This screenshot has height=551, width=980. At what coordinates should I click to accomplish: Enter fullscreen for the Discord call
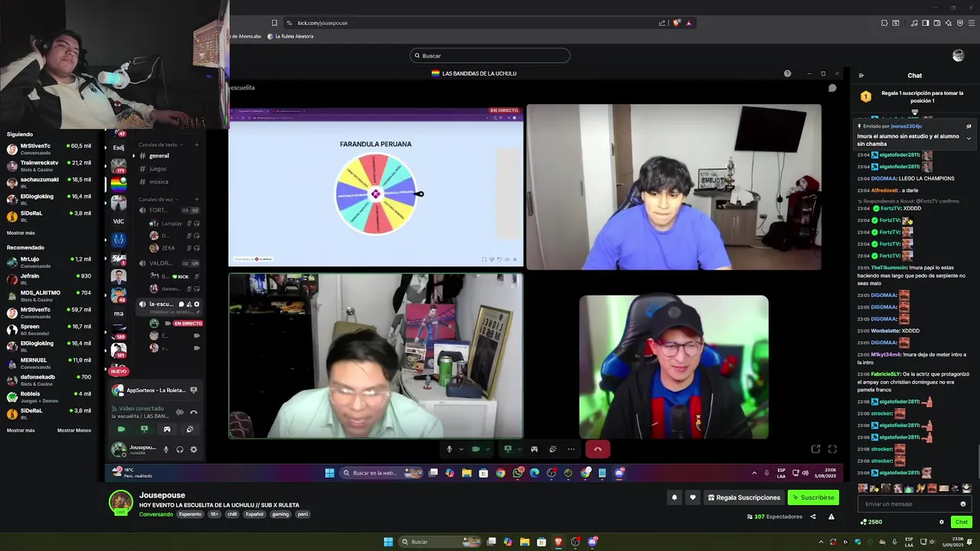click(832, 449)
